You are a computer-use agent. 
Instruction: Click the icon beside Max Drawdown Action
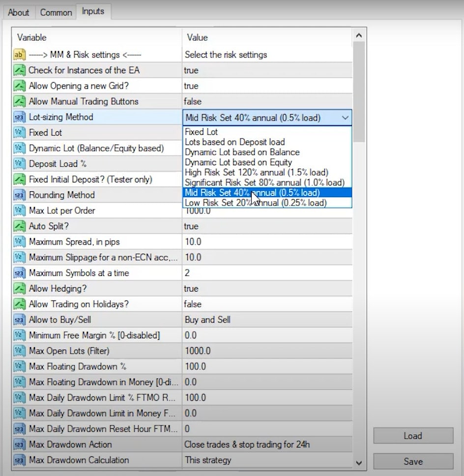click(19, 445)
